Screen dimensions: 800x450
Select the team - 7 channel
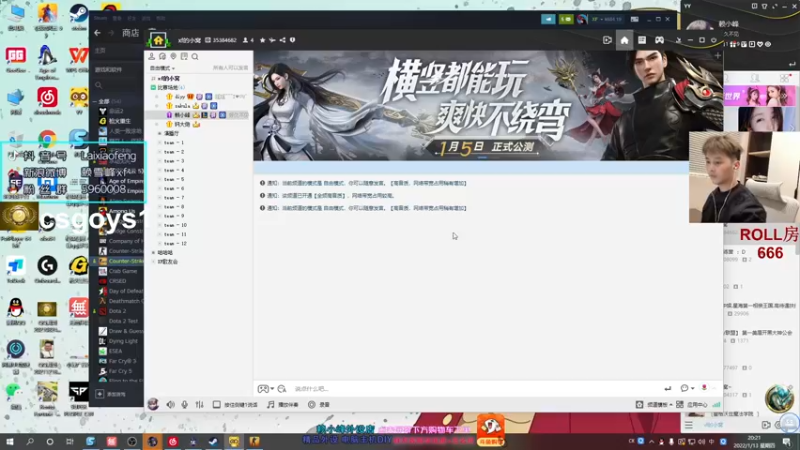pos(174,198)
